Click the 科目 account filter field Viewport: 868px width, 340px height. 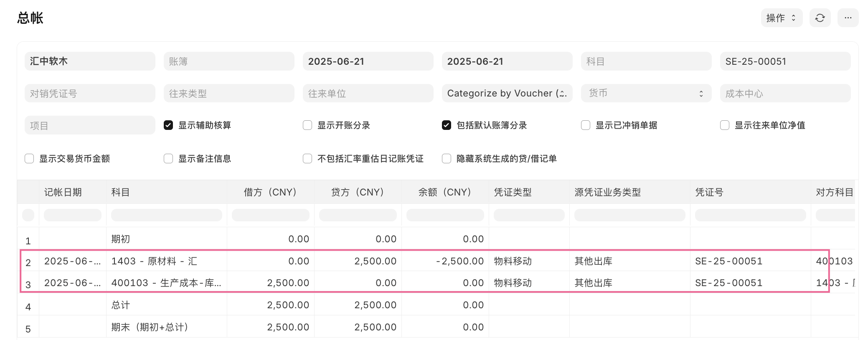coord(646,61)
